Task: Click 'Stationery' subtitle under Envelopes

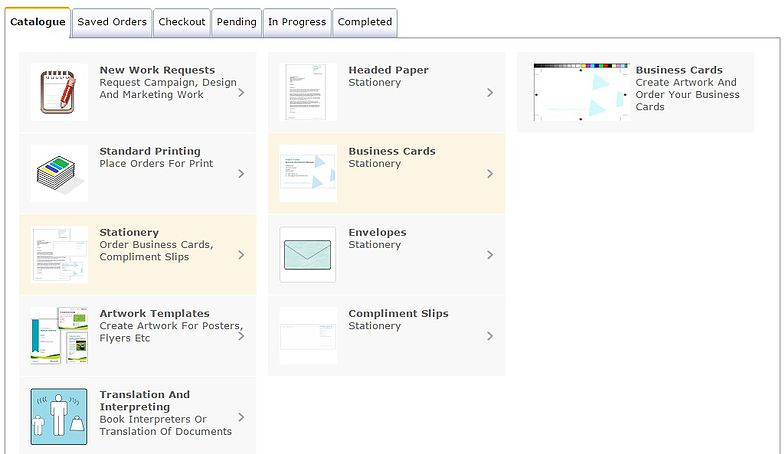Action: [x=374, y=244]
